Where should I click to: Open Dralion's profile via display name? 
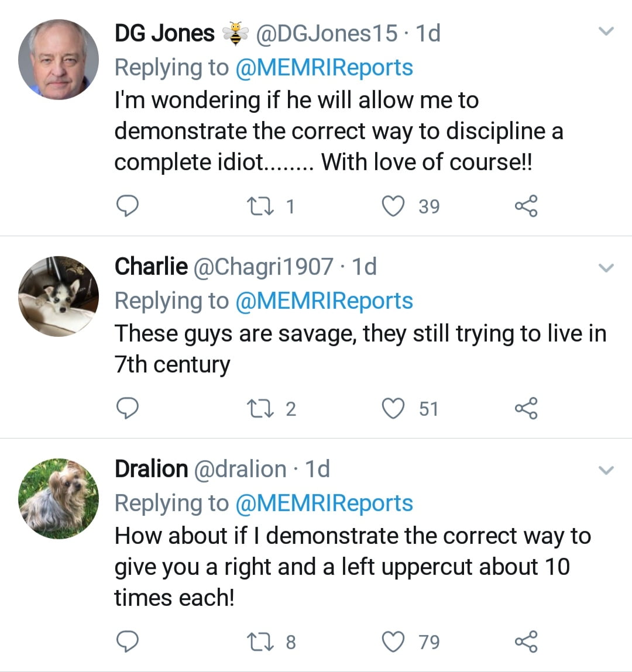point(151,469)
